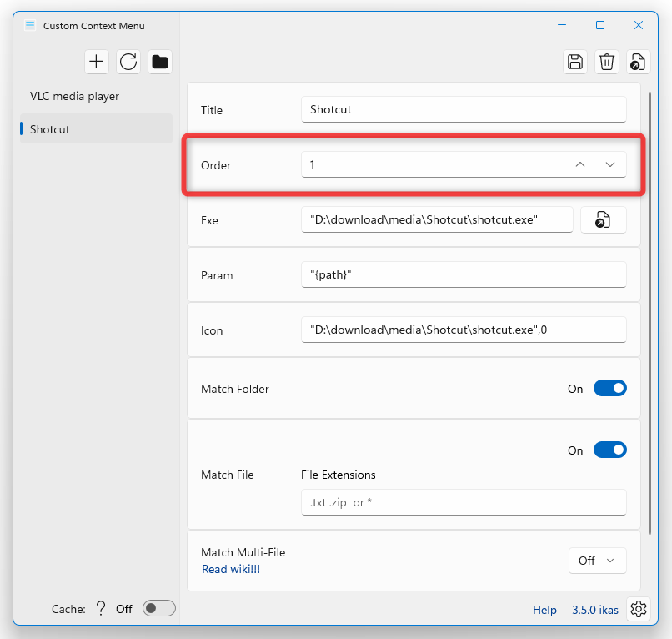
Task: Click the vertical scrollbar of settings panel
Action: [x=650, y=313]
